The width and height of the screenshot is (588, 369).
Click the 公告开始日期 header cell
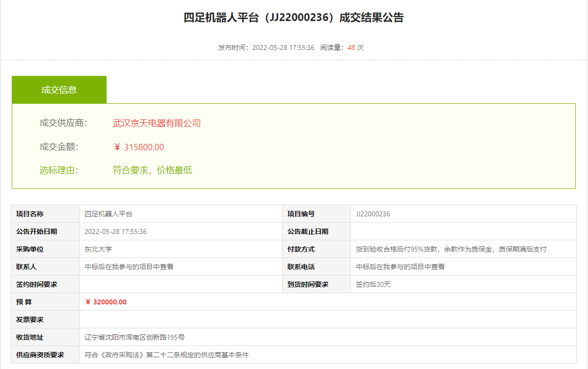[45, 231]
